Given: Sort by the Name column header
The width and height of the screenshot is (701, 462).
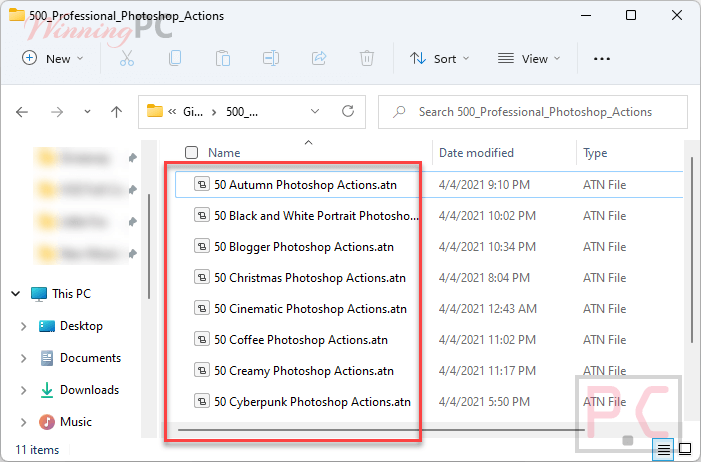Looking at the screenshot, I should (224, 153).
